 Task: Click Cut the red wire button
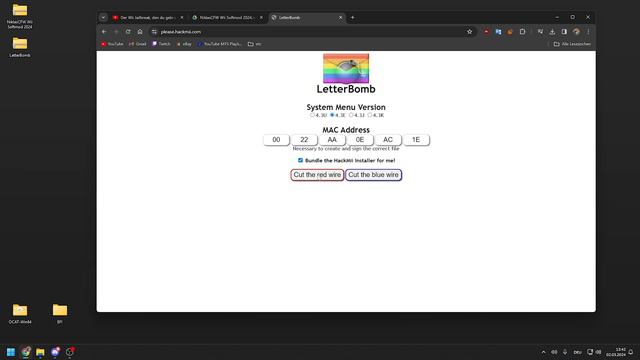point(317,175)
